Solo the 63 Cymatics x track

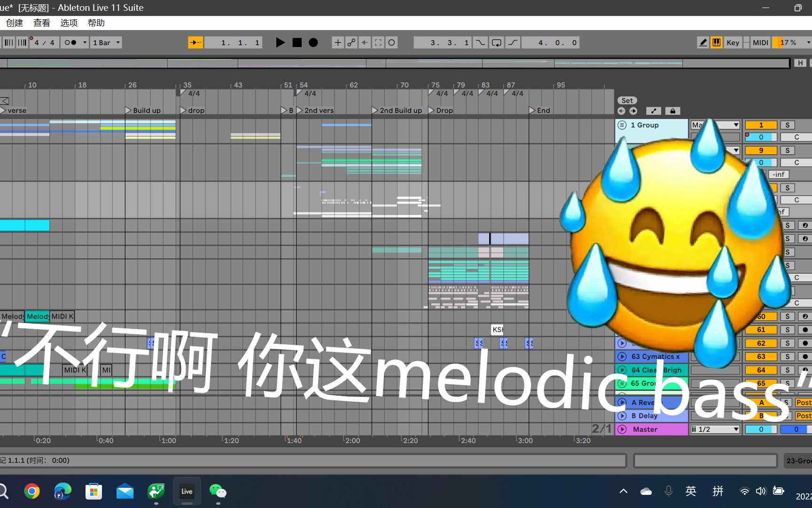pos(788,357)
